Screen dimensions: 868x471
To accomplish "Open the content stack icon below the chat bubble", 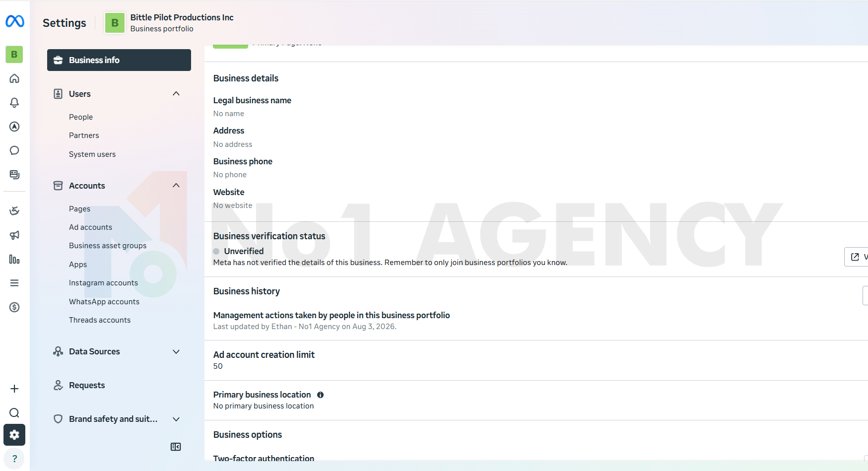I will [x=14, y=175].
